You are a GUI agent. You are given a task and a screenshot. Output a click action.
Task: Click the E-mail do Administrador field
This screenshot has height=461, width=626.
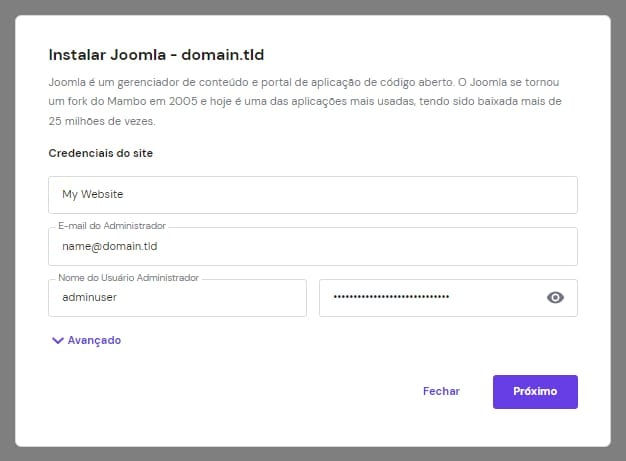pyautogui.click(x=312, y=247)
